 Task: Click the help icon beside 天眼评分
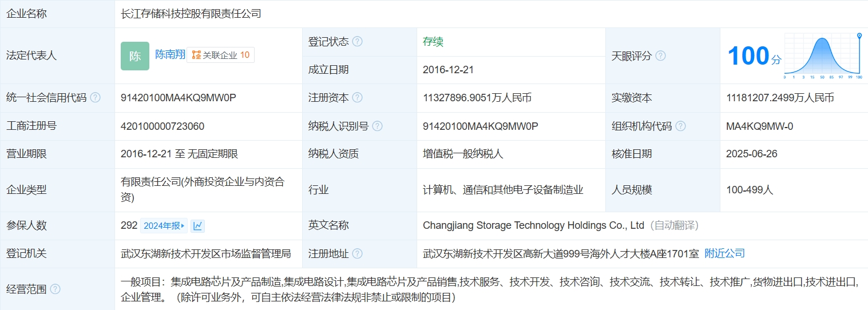tap(660, 56)
